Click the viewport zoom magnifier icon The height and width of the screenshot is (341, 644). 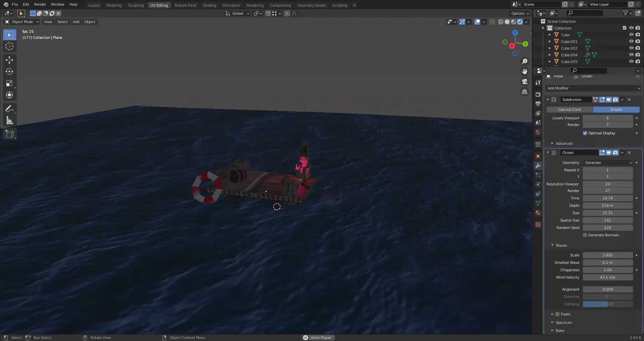pyautogui.click(x=525, y=61)
